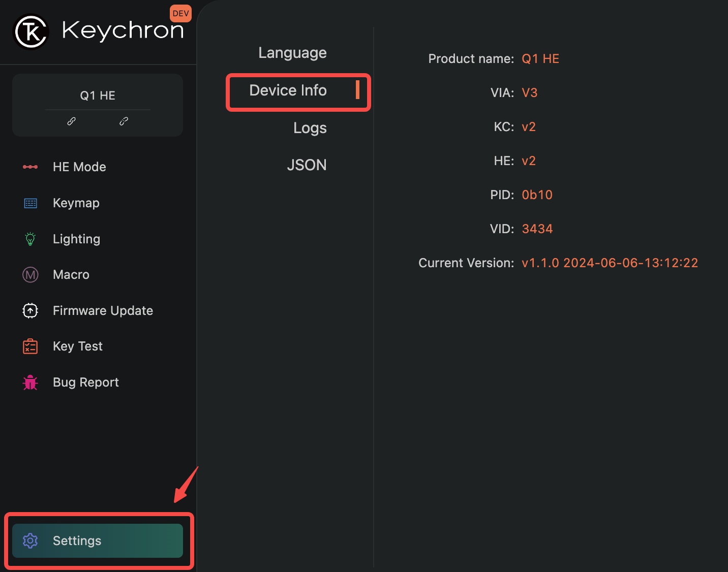
Task: Click the Settings gear icon
Action: point(31,541)
